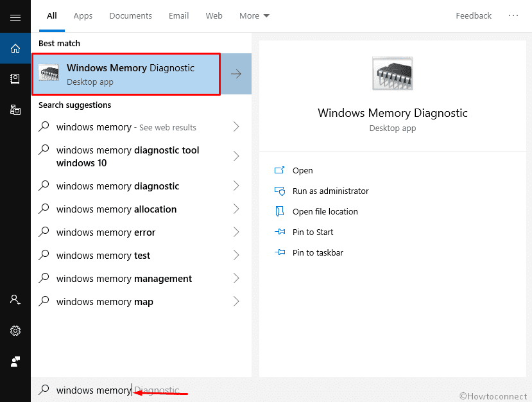Click the Pin to taskbar pin icon
Screen dimensions: 532x402
tap(280, 252)
